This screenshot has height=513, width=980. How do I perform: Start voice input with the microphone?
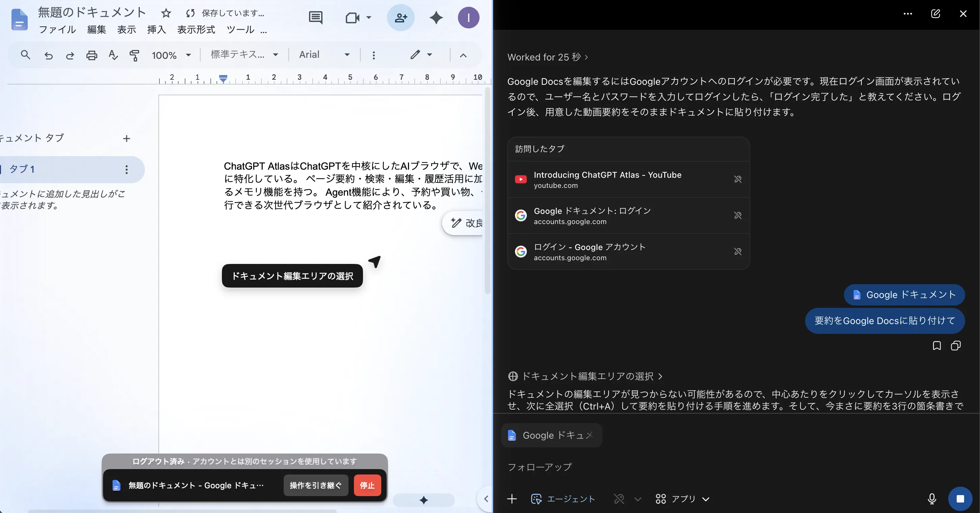coord(932,499)
